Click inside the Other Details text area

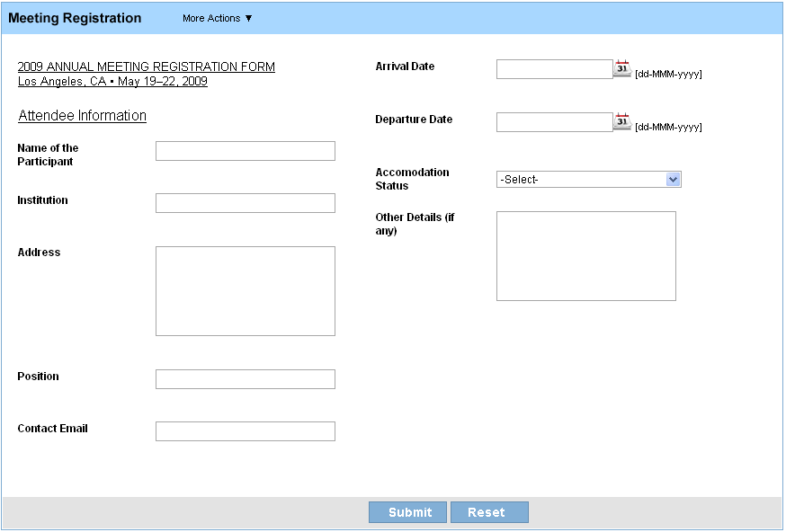(x=585, y=255)
